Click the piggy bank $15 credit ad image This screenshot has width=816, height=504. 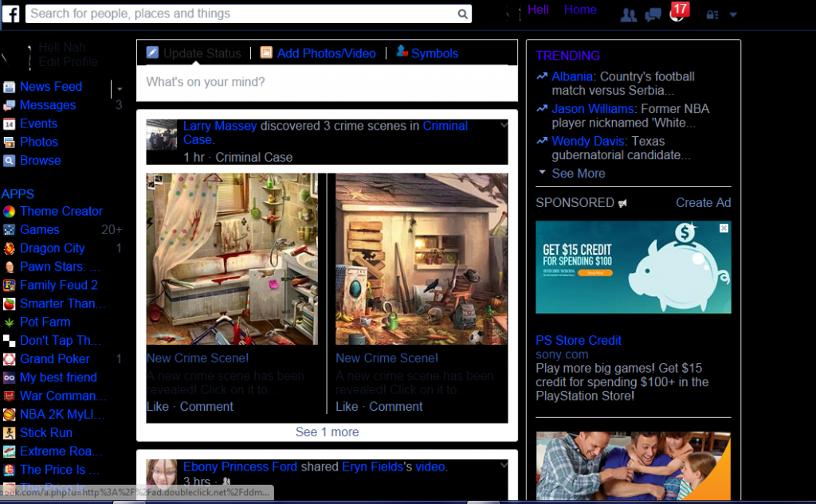(633, 268)
